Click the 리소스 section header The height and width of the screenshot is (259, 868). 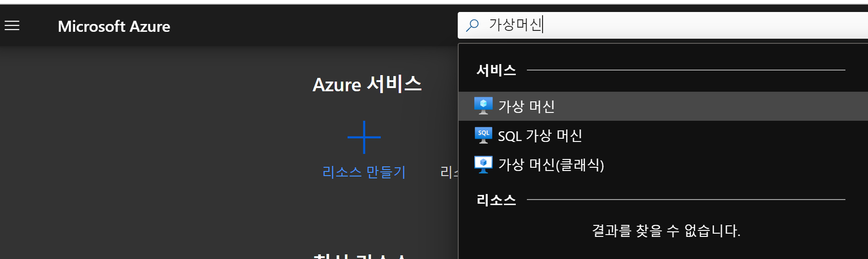click(x=496, y=200)
